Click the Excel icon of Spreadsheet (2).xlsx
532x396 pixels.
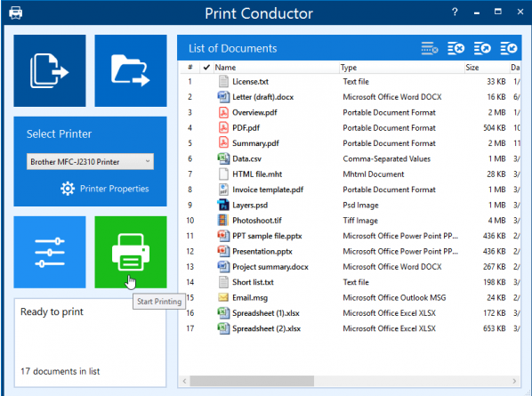pos(223,328)
